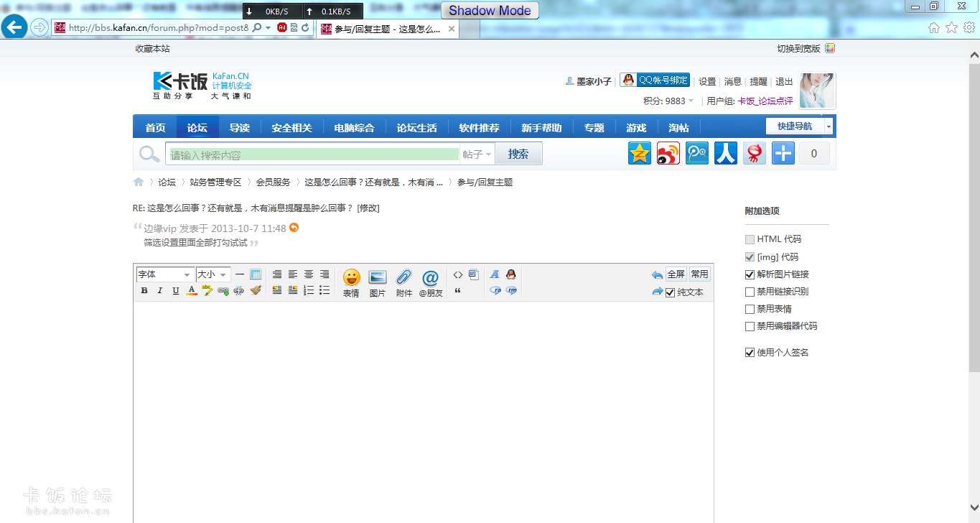Open the 首页 nav item

point(155,128)
